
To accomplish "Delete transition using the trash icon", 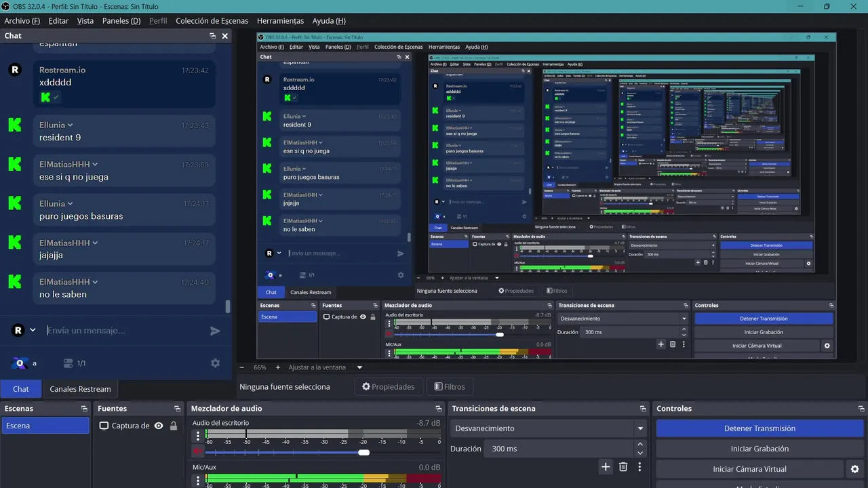I will click(x=623, y=466).
